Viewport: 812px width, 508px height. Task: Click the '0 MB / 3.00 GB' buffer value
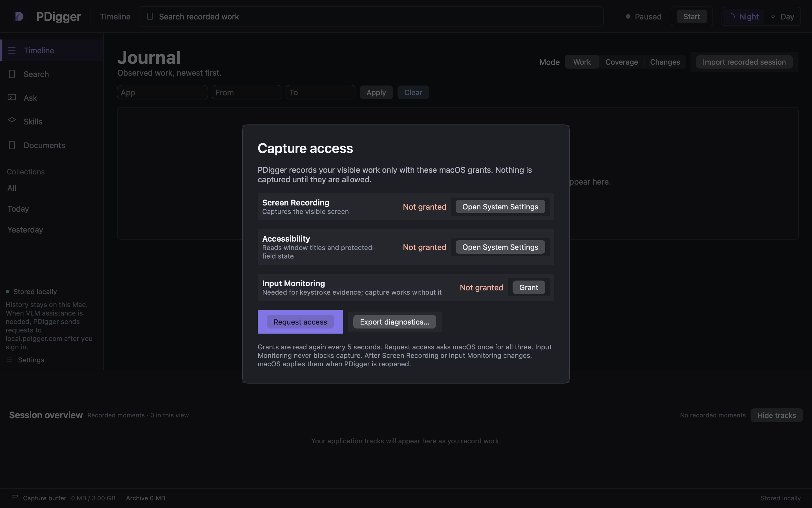click(x=93, y=498)
